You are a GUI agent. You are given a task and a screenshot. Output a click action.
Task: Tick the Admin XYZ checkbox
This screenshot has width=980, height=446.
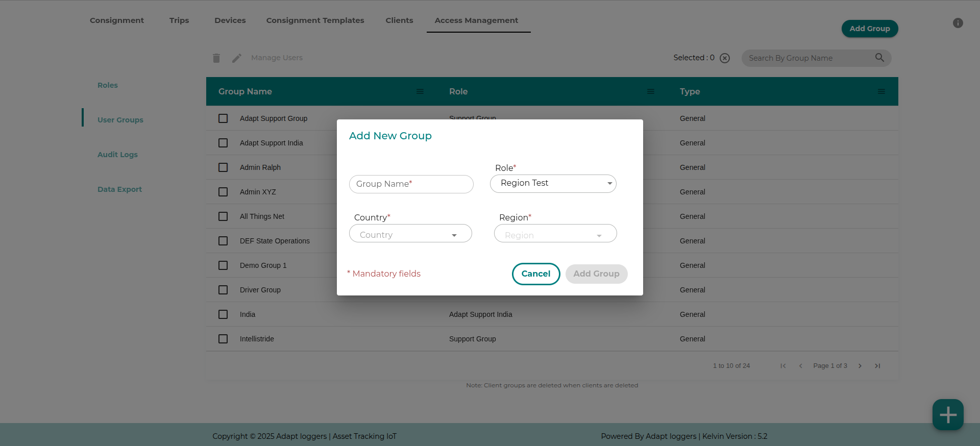[223, 192]
